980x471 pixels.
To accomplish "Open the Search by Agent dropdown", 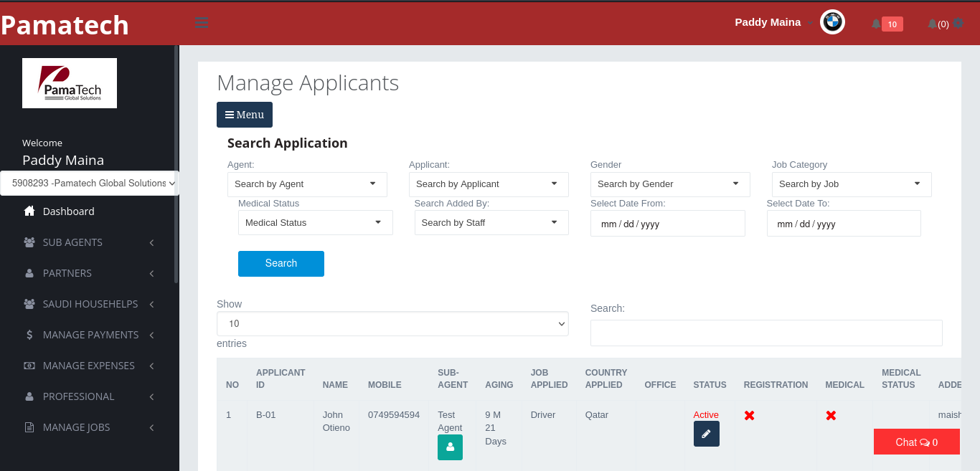I will [x=307, y=184].
